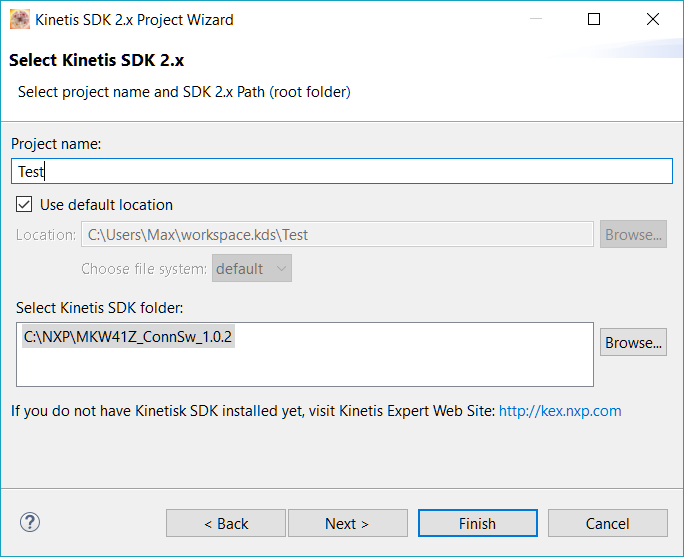The image size is (684, 557).
Task: Click the Kinetis SDK wizard title icon
Action: [20, 19]
